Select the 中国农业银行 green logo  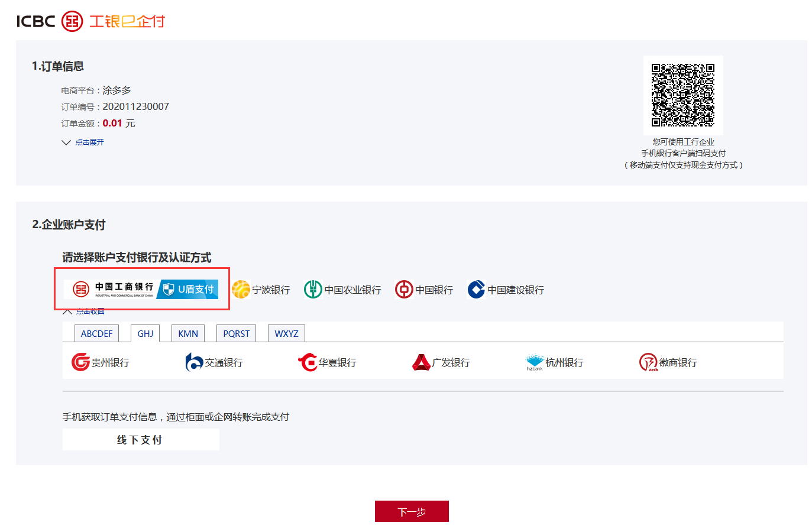click(313, 290)
